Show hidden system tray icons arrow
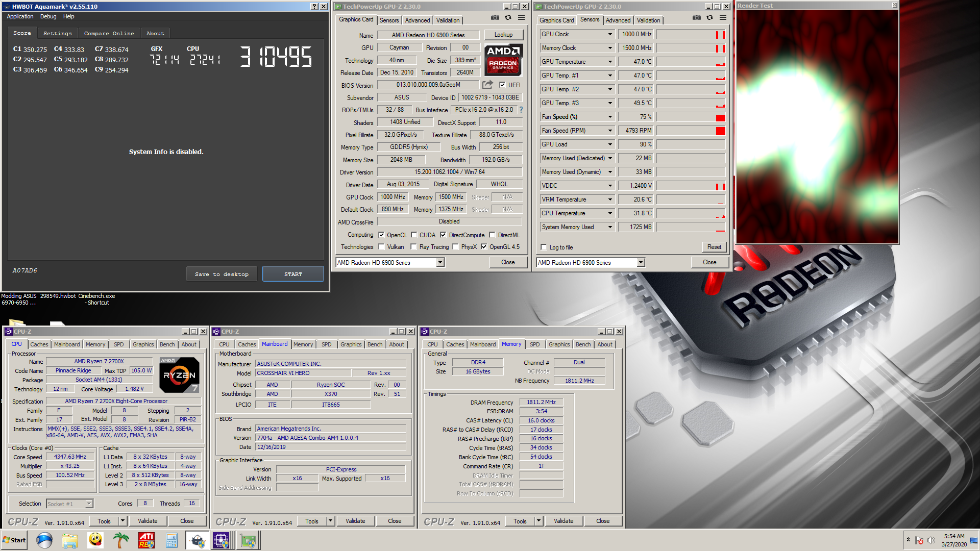This screenshot has width=980, height=551. click(x=908, y=540)
